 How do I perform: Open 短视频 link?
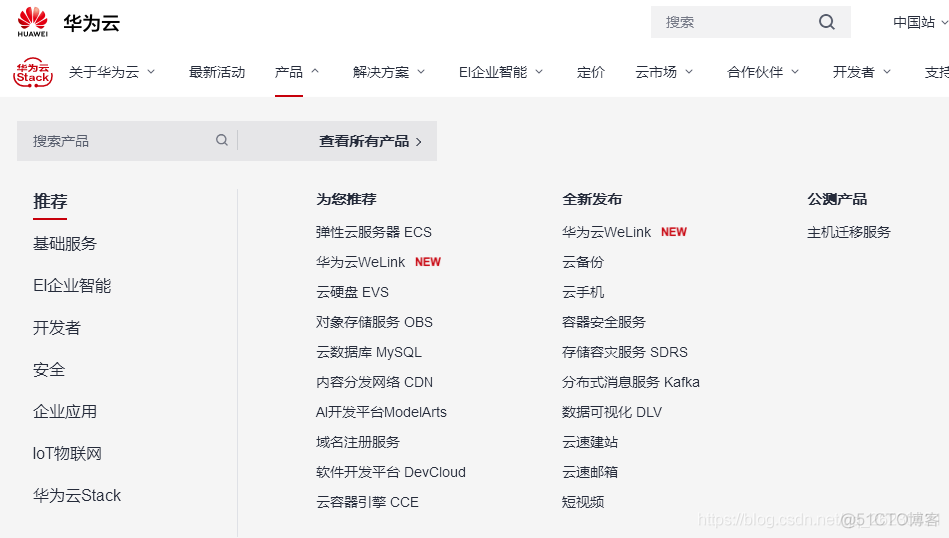coord(583,502)
